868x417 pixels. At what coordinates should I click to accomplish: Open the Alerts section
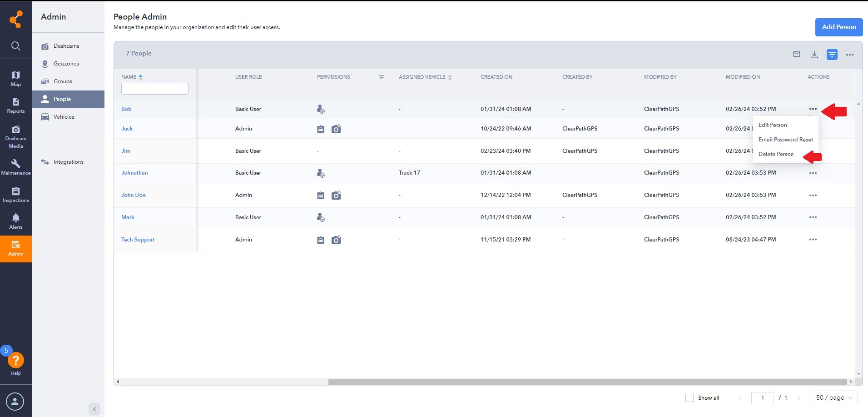coord(16,221)
